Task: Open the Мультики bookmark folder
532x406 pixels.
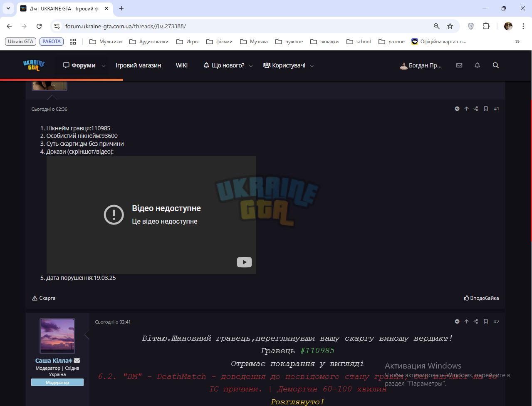Action: point(106,42)
